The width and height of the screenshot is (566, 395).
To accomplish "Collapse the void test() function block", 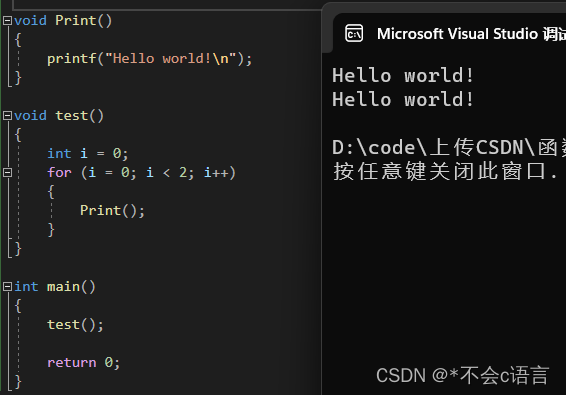I will pyautogui.click(x=7, y=116).
